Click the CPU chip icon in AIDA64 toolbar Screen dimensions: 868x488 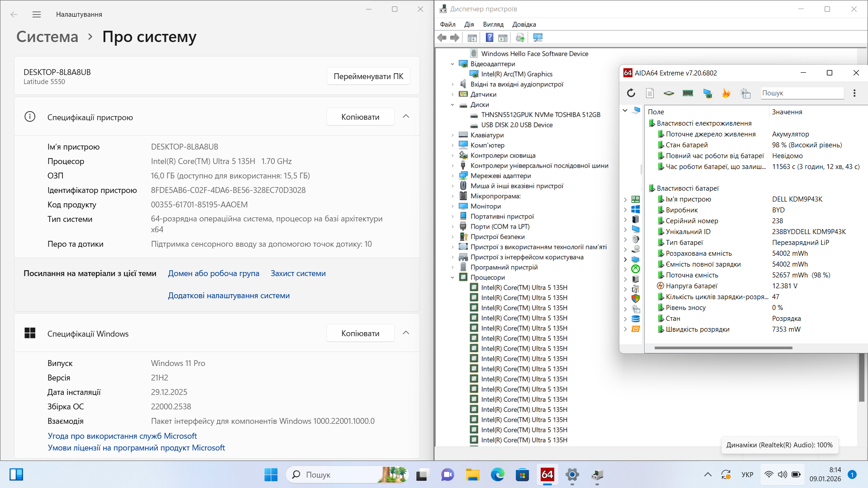click(669, 93)
